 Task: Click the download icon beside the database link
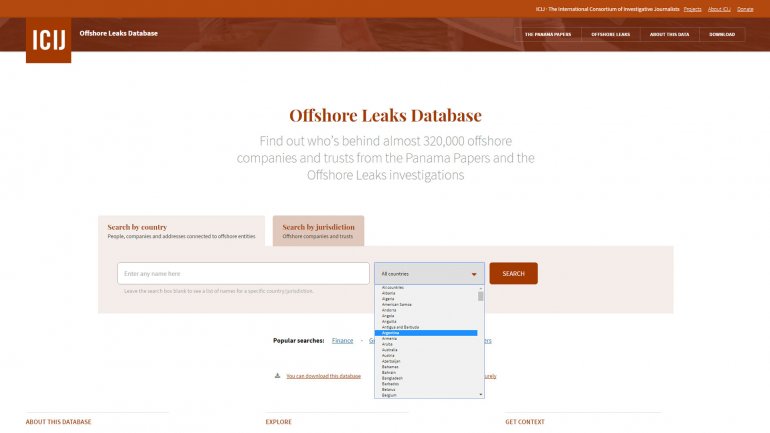point(277,376)
